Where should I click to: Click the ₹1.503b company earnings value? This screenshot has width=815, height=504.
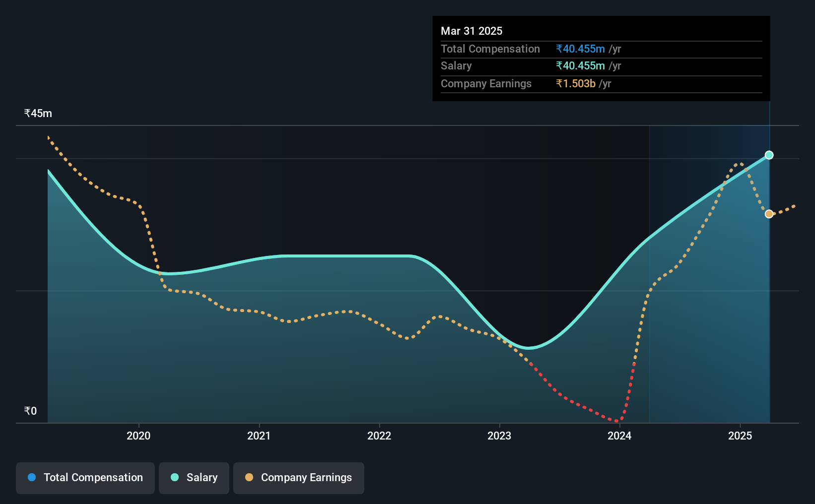(x=576, y=83)
